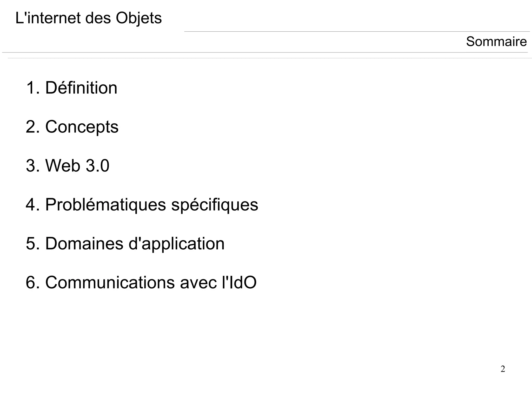Click item 1. Définition
The height and width of the screenshot is (399, 532).
point(72,88)
